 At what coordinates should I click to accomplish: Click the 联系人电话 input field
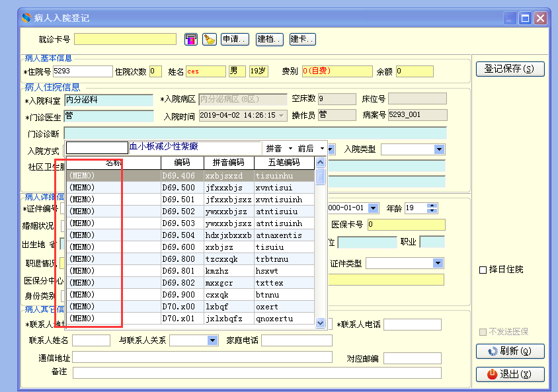click(x=413, y=325)
